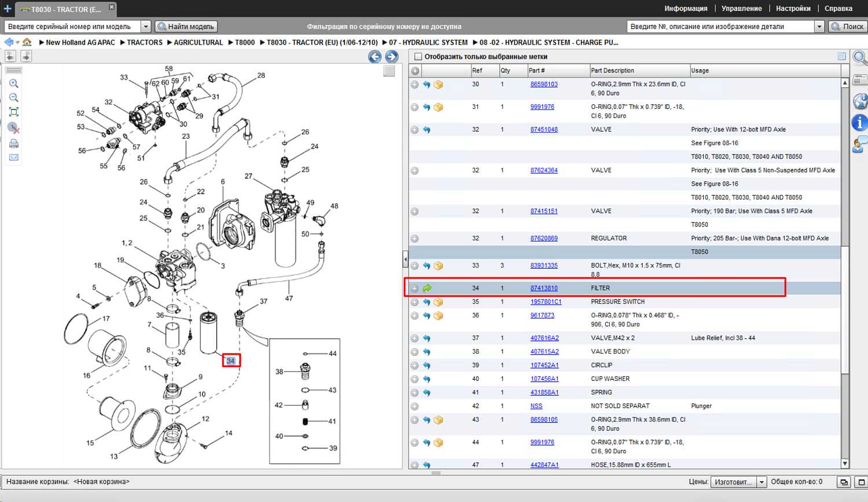
Task: Toggle the plus circle for REGULATOR 87620869
Action: click(415, 239)
